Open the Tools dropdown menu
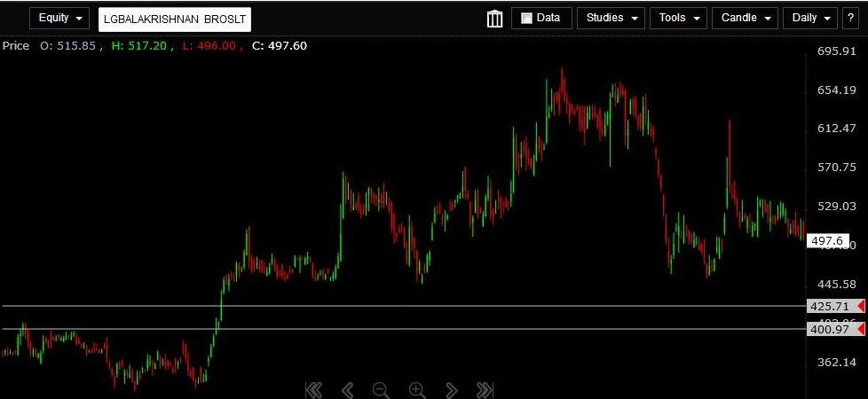This screenshot has height=399, width=868. [x=678, y=18]
